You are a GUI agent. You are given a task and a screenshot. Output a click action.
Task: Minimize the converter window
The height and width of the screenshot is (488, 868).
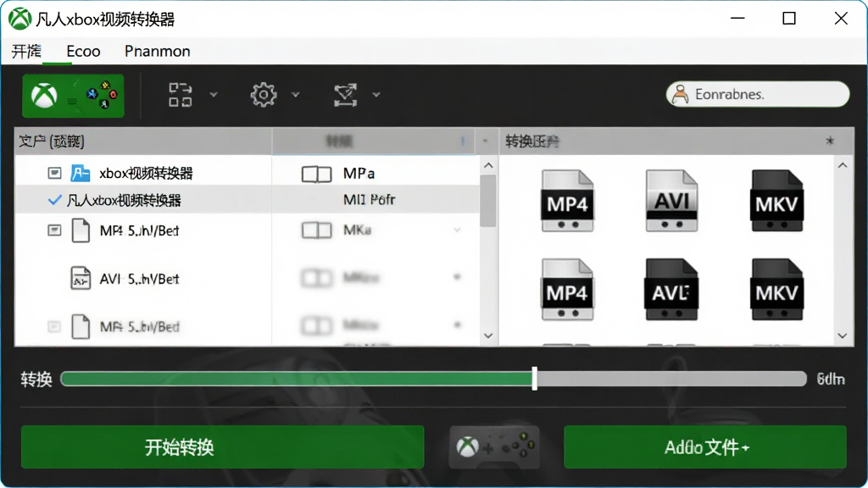point(737,19)
